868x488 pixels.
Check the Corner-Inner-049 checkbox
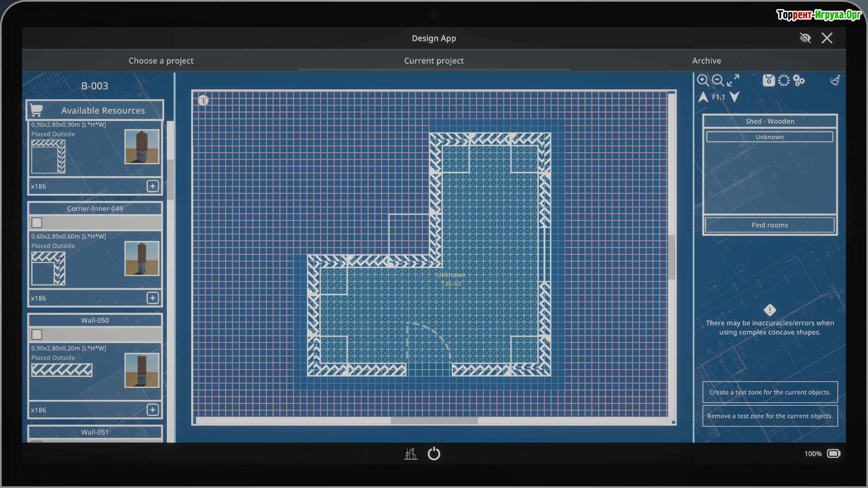(x=37, y=222)
